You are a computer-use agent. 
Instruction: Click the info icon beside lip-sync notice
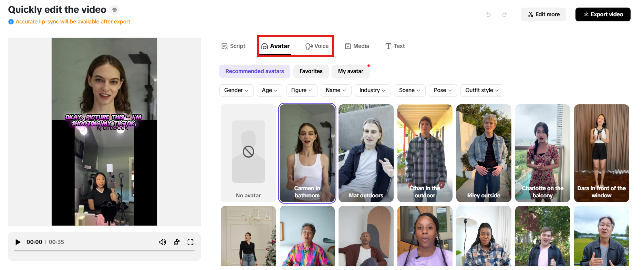click(x=11, y=22)
